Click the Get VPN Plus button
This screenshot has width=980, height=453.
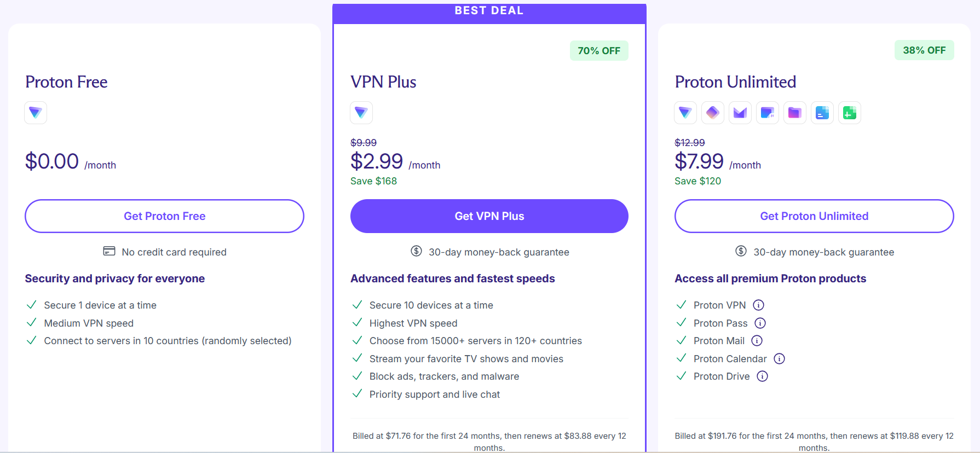pyautogui.click(x=489, y=216)
